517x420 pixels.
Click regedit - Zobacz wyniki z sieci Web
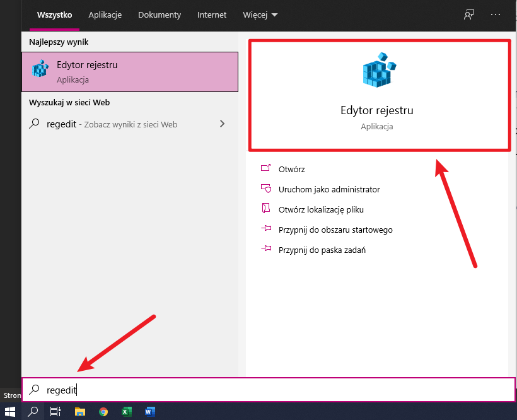pos(112,124)
